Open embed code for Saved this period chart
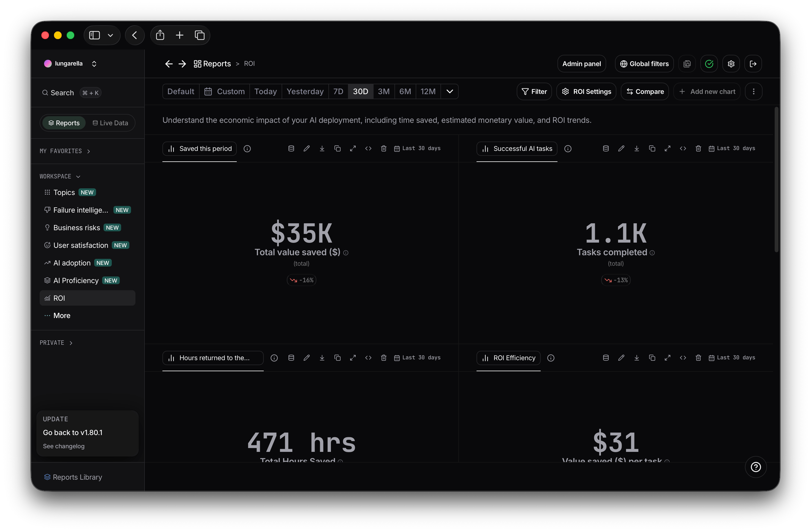 coord(368,148)
